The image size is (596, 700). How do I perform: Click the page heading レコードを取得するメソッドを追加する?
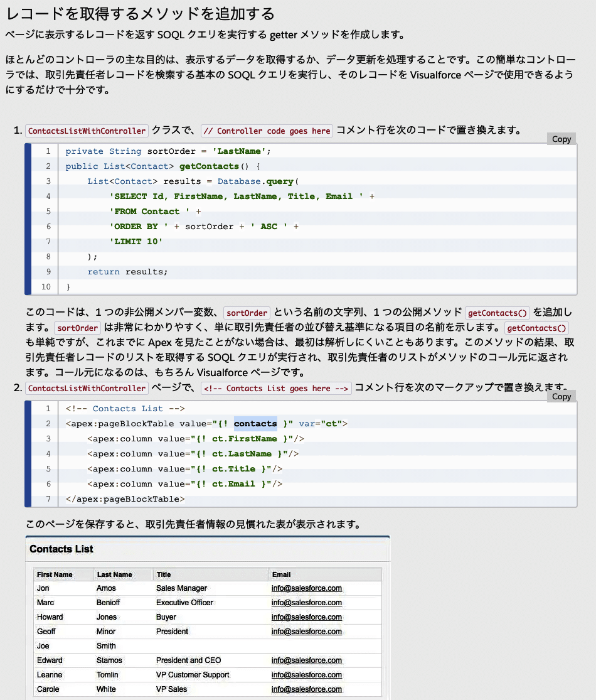point(140,14)
